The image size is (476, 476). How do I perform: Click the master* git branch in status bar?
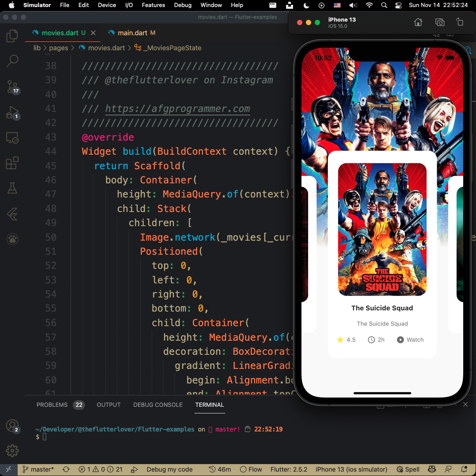[38, 469]
